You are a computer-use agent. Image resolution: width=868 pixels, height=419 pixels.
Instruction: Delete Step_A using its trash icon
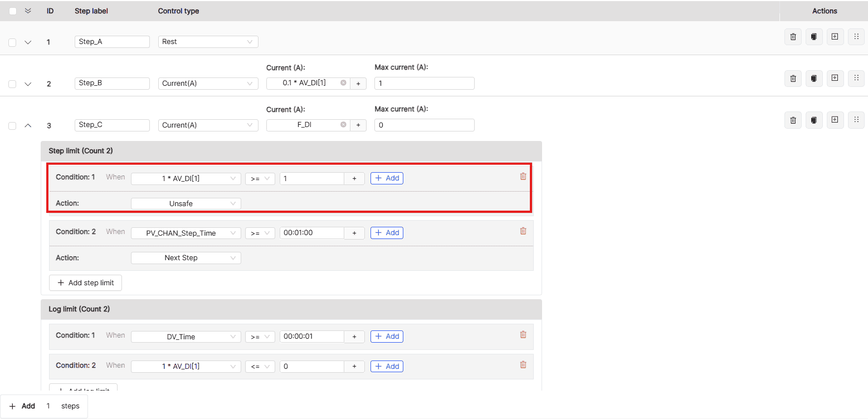pyautogui.click(x=793, y=37)
